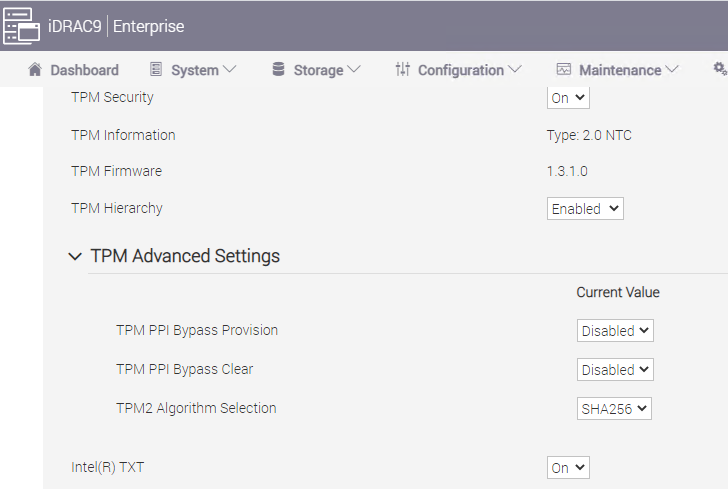This screenshot has height=489, width=728.
Task: Click the TPM Advanced Settings heading
Action: click(x=185, y=256)
